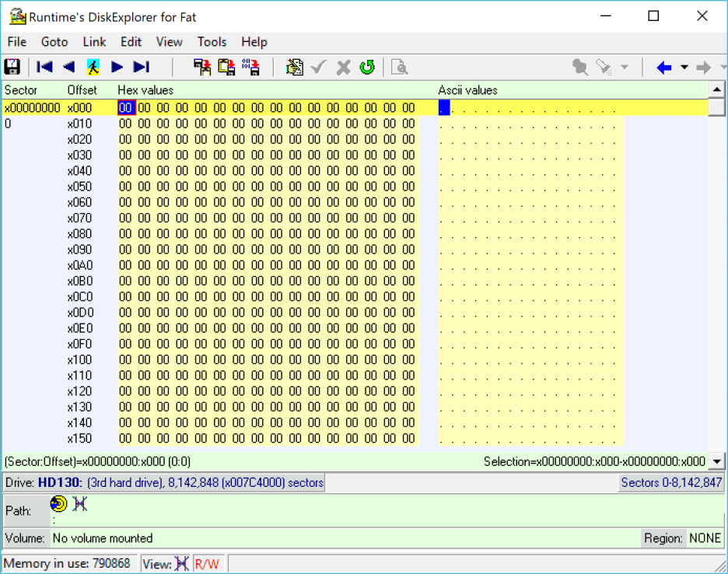Open the back navigation history dropdown
The width and height of the screenshot is (728, 574).
684,68
